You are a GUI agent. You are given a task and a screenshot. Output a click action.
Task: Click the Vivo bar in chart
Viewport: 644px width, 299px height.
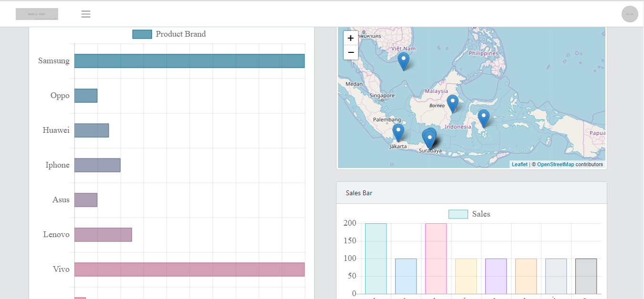pyautogui.click(x=189, y=269)
